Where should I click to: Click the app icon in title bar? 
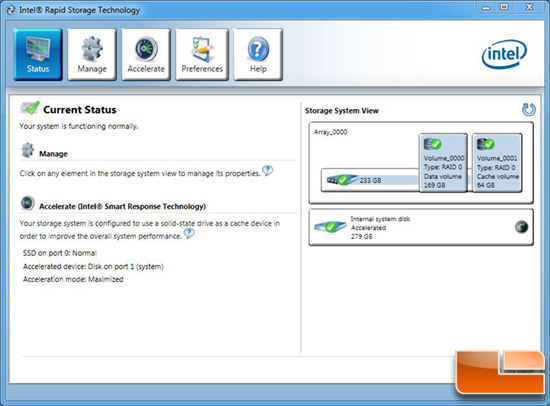coord(11,10)
